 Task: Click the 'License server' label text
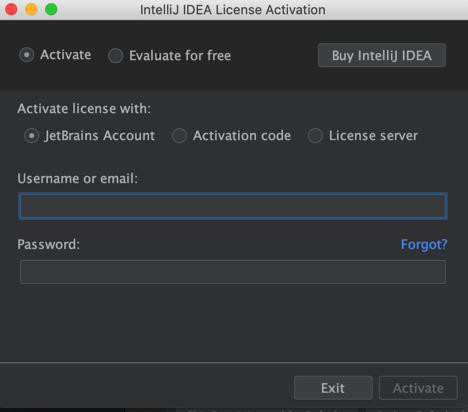[373, 136]
